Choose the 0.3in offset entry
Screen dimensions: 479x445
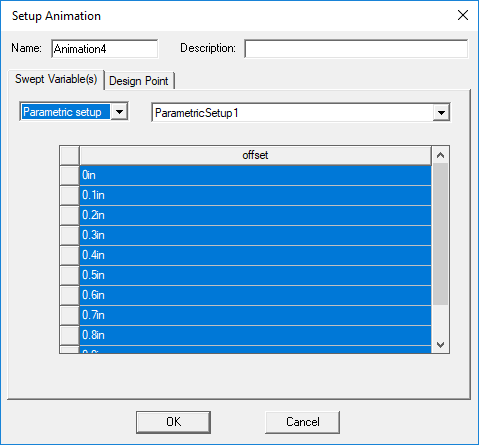255,235
